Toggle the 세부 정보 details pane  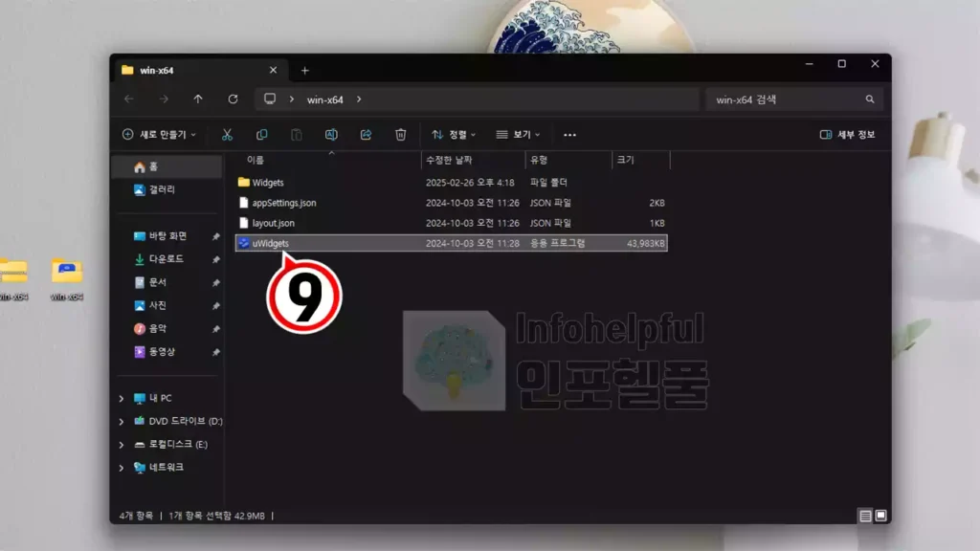tap(848, 134)
